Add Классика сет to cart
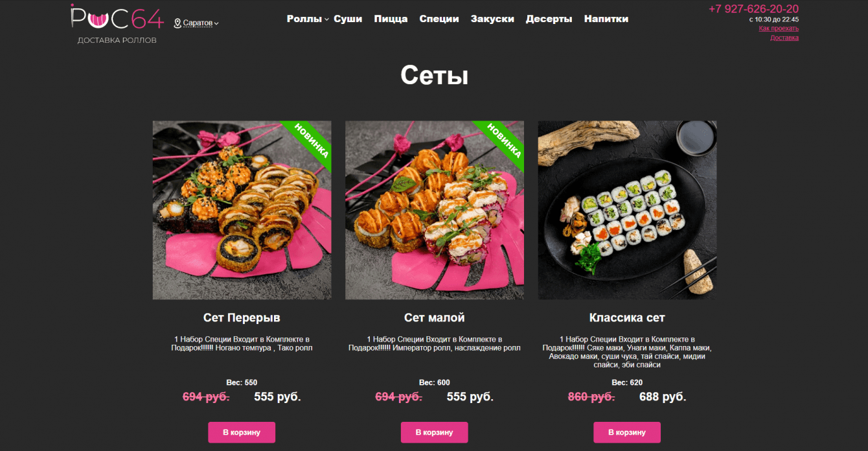Viewport: 868px width, 451px height. [627, 432]
